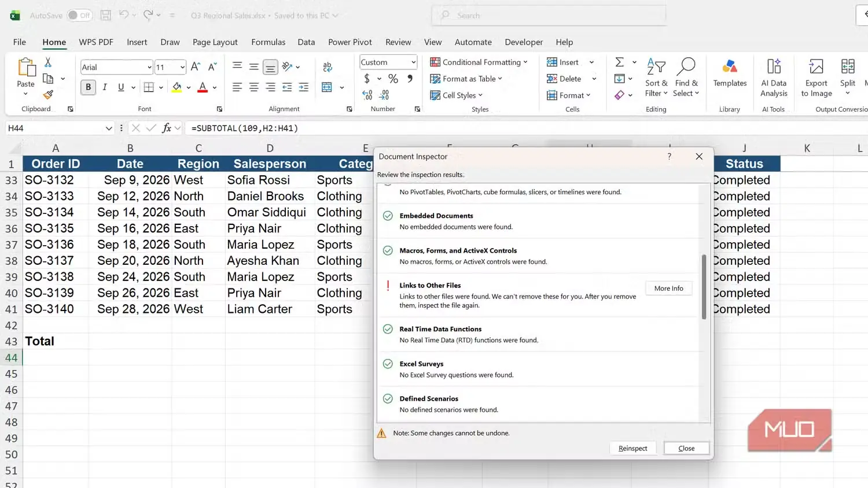This screenshot has height=488, width=868.
Task: Open the Page Layout tab
Action: click(x=215, y=42)
